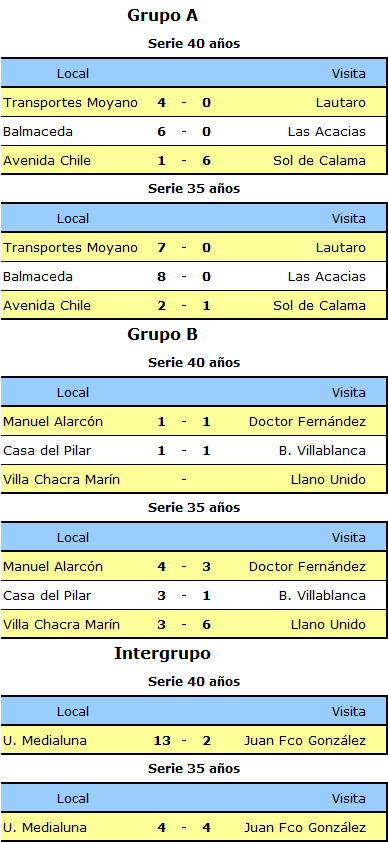
Task: Click the Grupo A heading
Action: (x=162, y=16)
